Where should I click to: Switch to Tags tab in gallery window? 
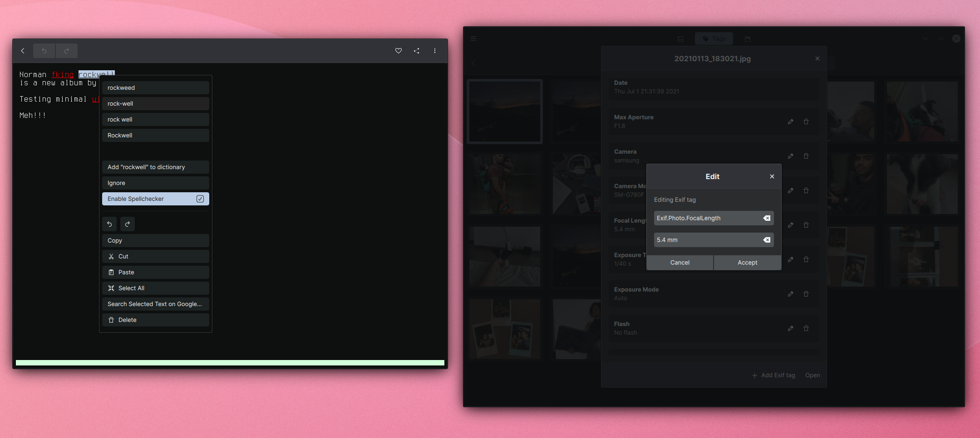tap(714, 39)
